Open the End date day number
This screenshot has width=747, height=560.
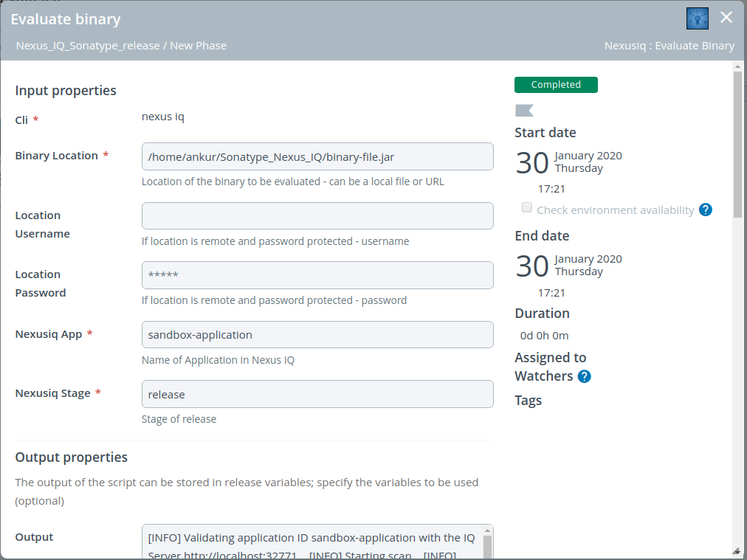pyautogui.click(x=531, y=266)
